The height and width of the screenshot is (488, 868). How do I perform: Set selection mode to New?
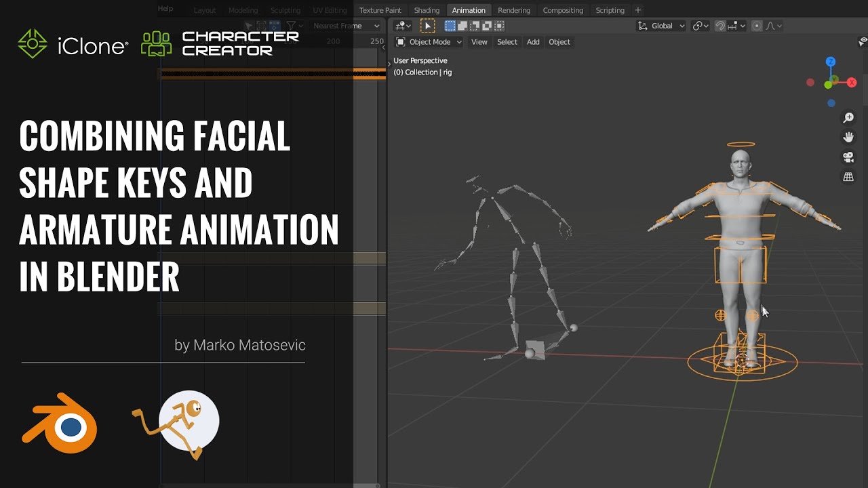[450, 26]
